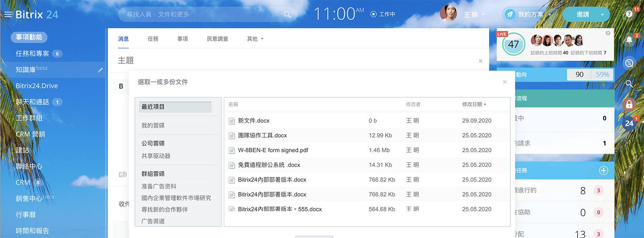Open 任務和專案 in left menu
Screen dimensions: 644x238
[x=32, y=53]
